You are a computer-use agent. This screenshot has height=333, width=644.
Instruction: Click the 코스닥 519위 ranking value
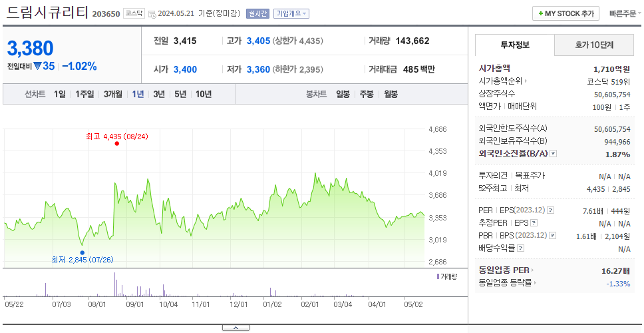click(x=608, y=81)
